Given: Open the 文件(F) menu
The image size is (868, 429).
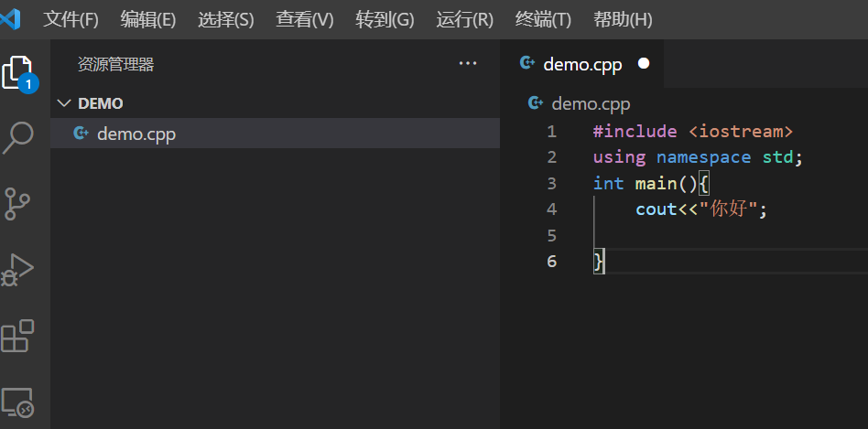Looking at the screenshot, I should [x=71, y=20].
